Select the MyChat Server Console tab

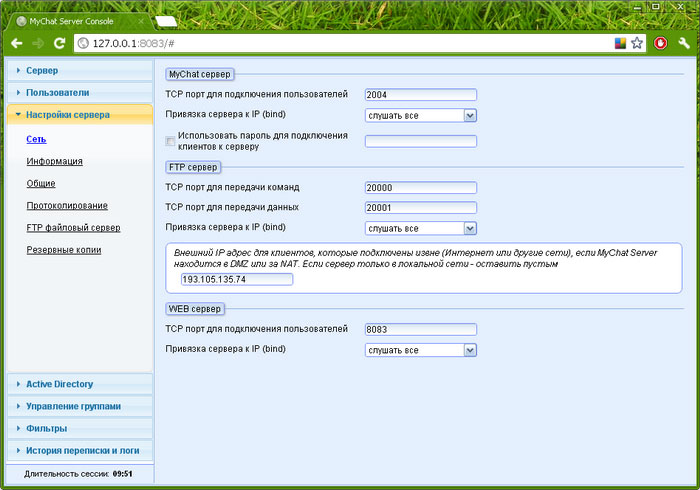coord(78,21)
